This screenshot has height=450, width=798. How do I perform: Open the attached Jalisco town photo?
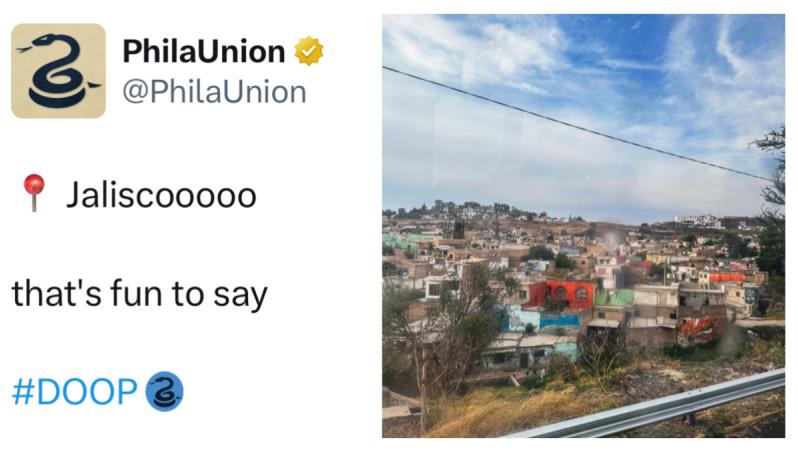pos(583,226)
